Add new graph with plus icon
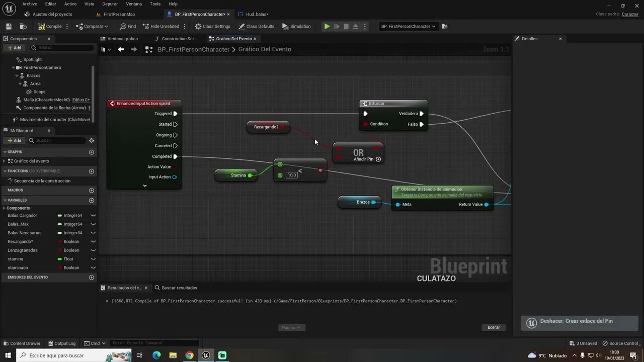The image size is (644, 362). (x=92, y=152)
